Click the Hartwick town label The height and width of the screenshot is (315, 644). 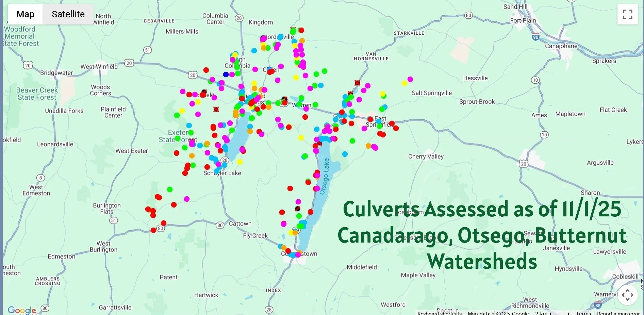(206, 295)
